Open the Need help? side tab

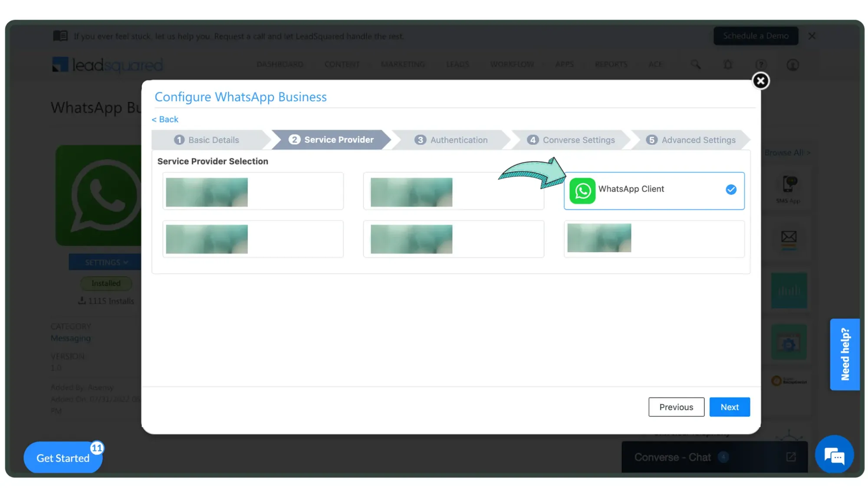pyautogui.click(x=845, y=354)
